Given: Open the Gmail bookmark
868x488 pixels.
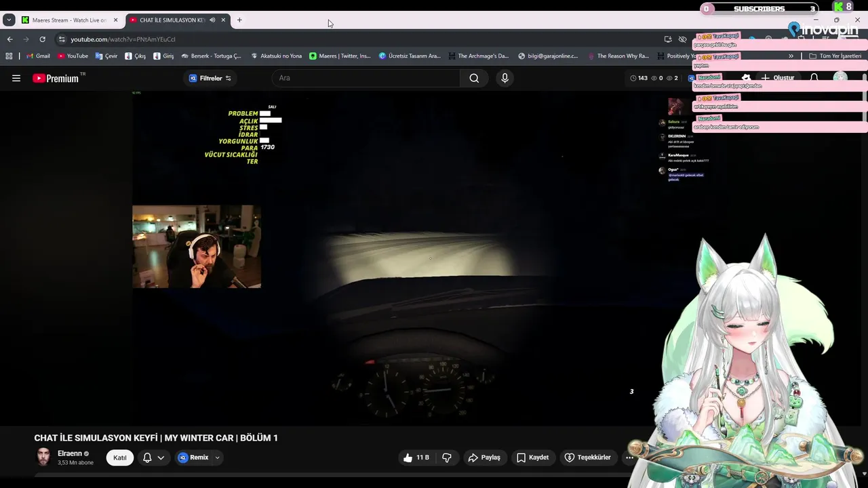Looking at the screenshot, I should pos(37,56).
